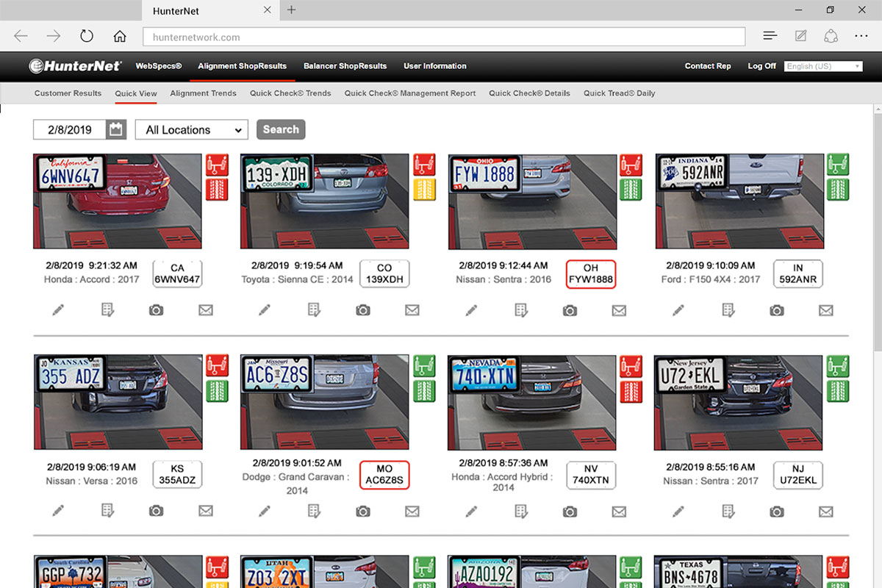
Task: Select Alignment ShopResults menu
Action: coord(243,66)
